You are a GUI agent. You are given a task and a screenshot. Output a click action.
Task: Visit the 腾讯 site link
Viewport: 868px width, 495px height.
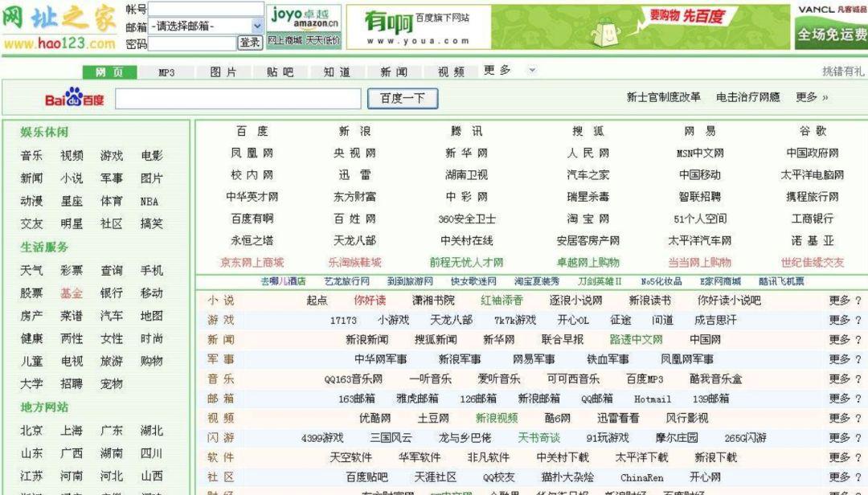coord(466,131)
